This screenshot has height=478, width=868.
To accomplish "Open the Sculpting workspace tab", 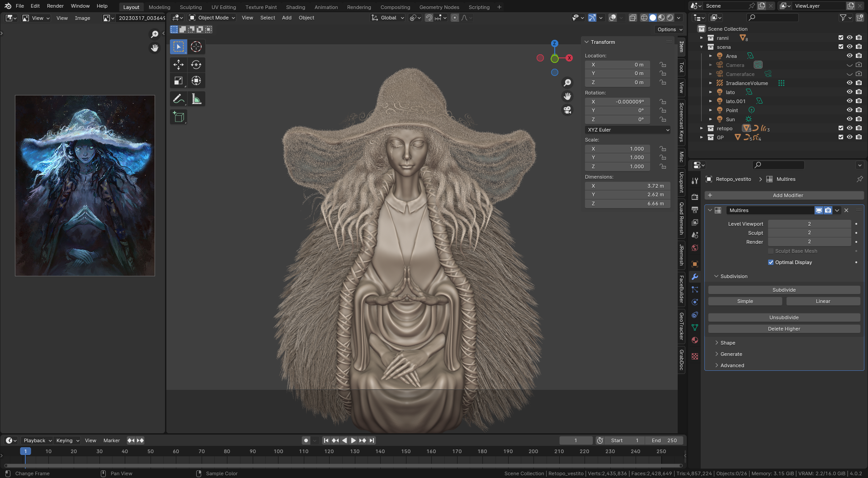I will point(191,7).
